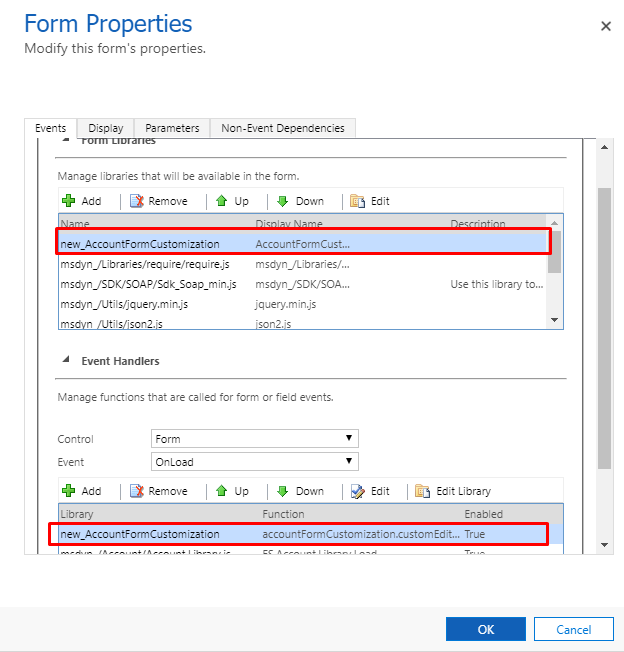
Task: Click the Cancel button
Action: click(574, 629)
